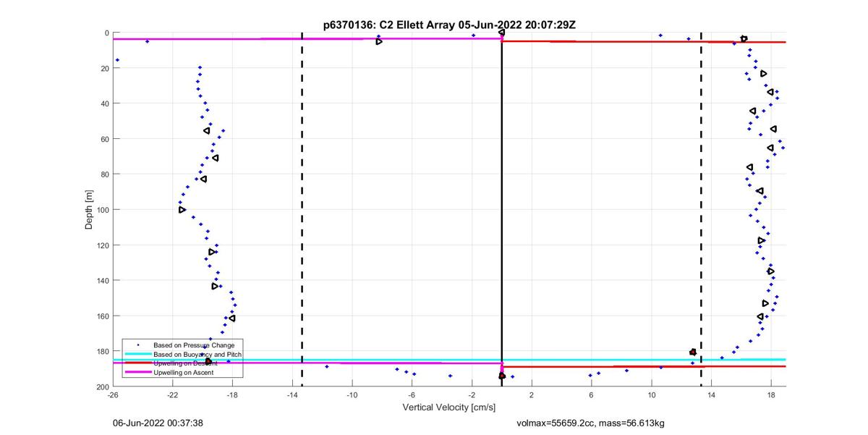Click y-axis tick label '160'
The width and height of the screenshot is (868, 435).
point(102,316)
